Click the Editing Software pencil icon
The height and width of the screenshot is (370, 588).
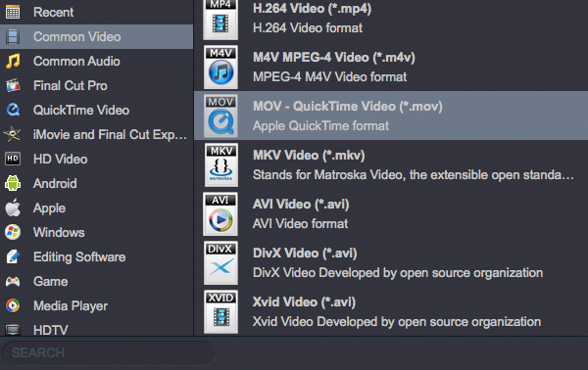click(x=13, y=256)
